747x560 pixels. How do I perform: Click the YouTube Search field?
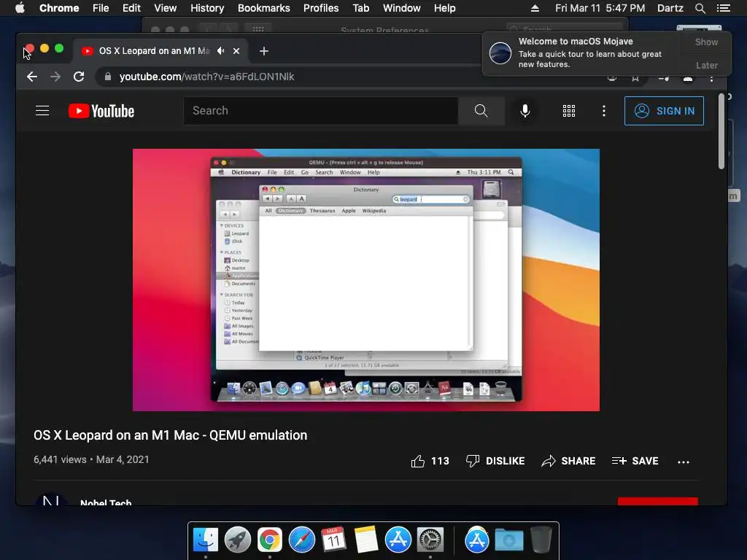click(x=321, y=111)
